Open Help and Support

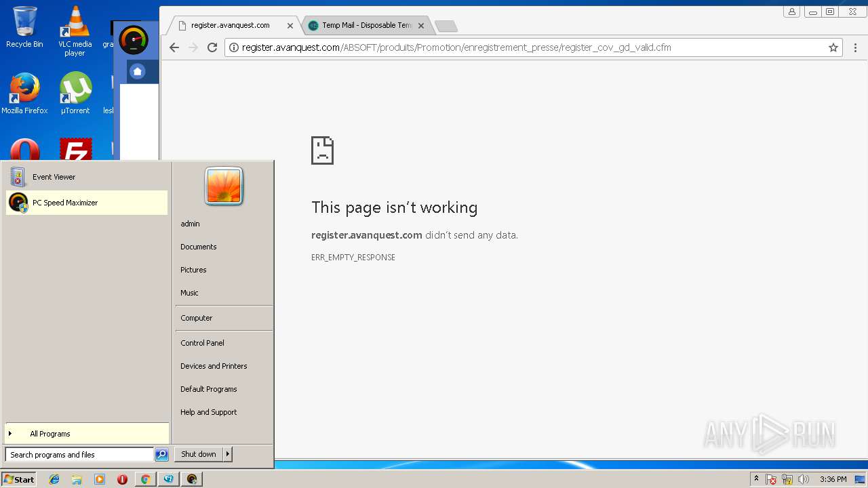coord(224,412)
